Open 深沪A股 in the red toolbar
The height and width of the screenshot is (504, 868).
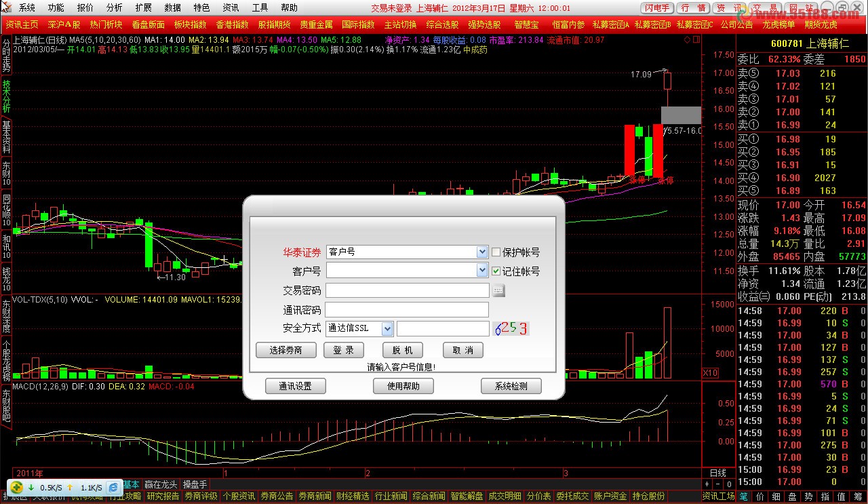[x=64, y=24]
